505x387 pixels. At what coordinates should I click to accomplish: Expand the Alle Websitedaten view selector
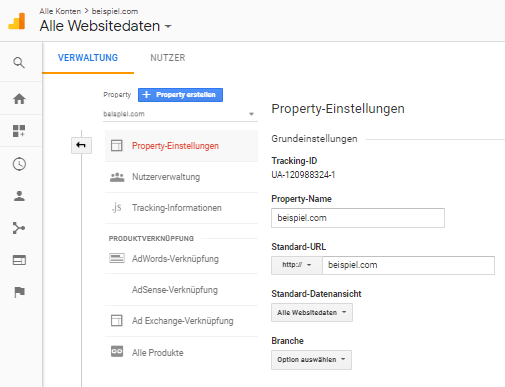tap(105, 26)
